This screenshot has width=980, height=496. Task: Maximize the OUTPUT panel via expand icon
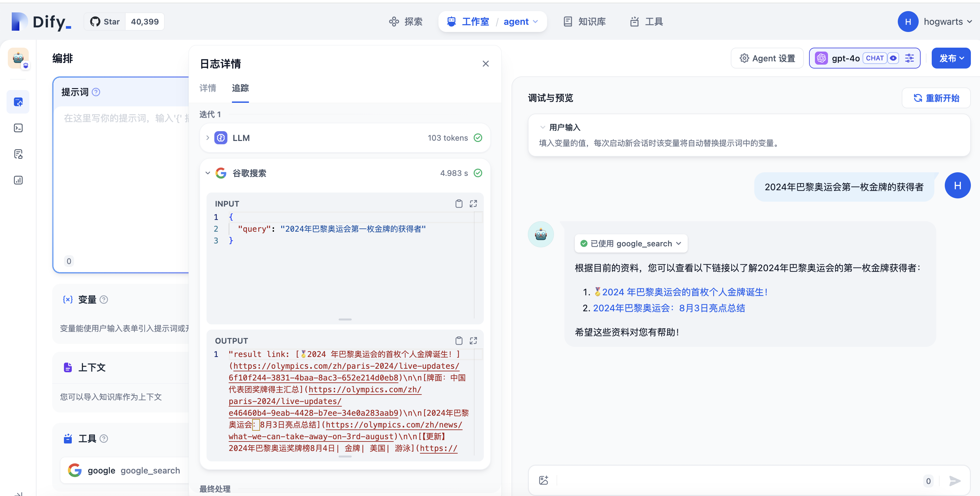point(473,340)
